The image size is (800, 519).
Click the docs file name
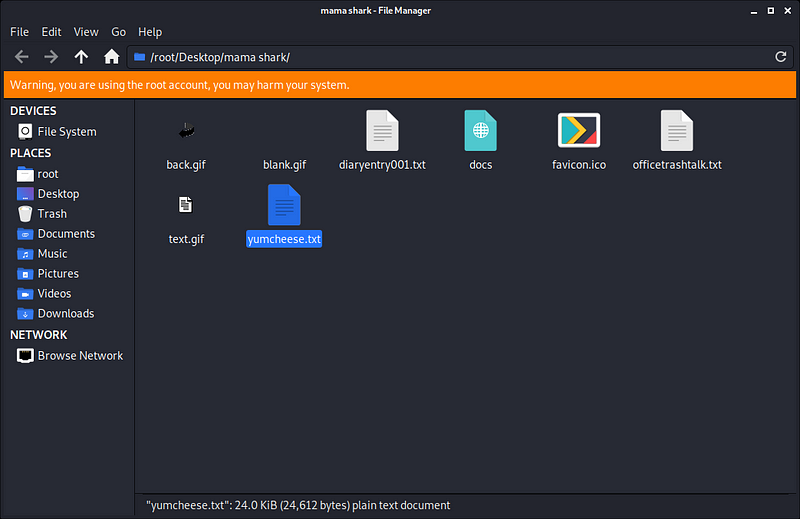point(481,165)
